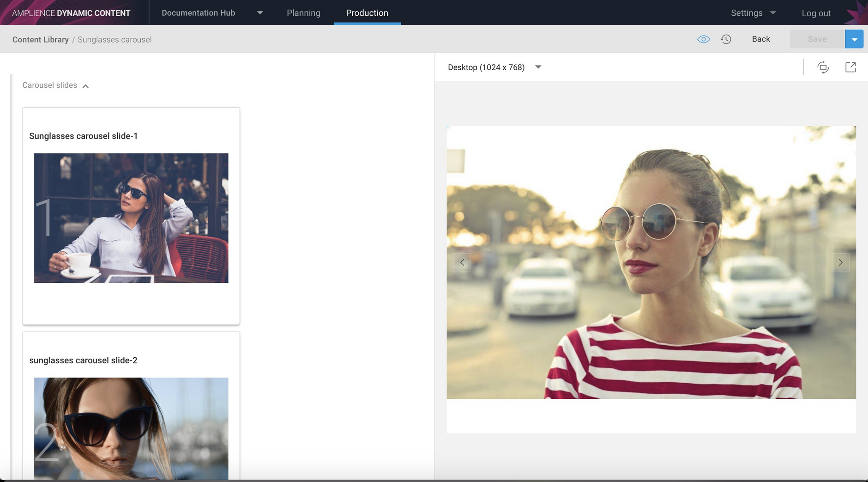Switch to the Planning tab

pyautogui.click(x=303, y=13)
